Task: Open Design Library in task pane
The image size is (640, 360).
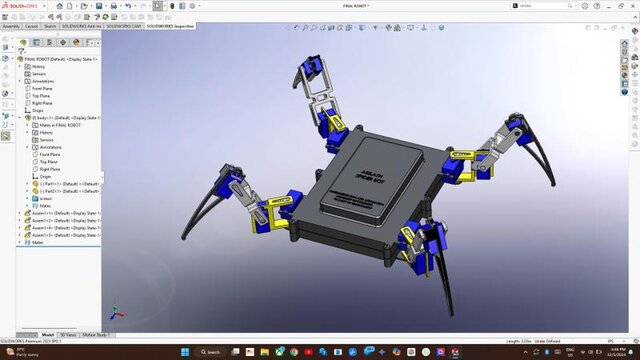Action: (x=624, y=51)
